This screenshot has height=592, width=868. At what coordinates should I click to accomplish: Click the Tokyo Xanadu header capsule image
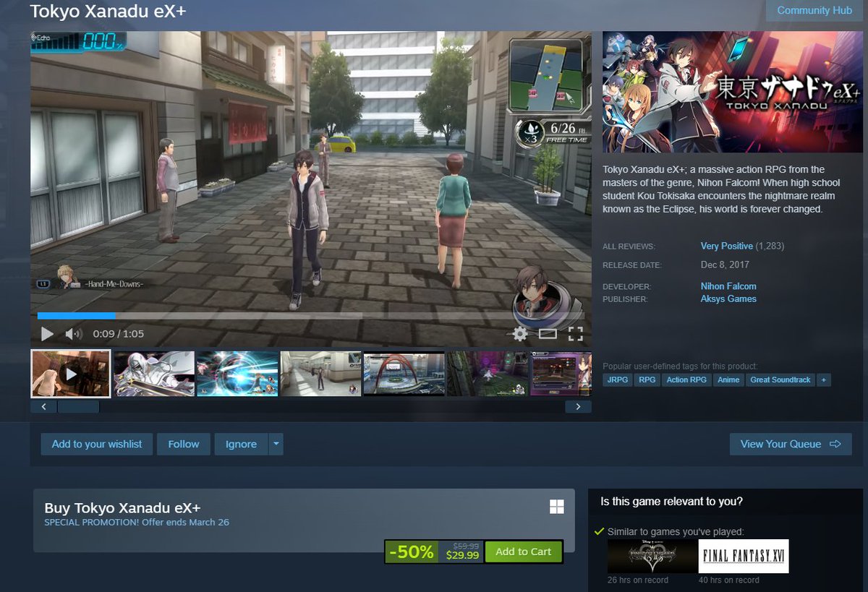pyautogui.click(x=733, y=92)
